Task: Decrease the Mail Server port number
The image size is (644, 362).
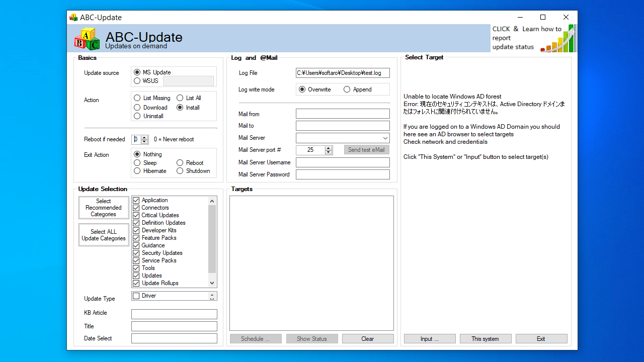Action: (329, 152)
